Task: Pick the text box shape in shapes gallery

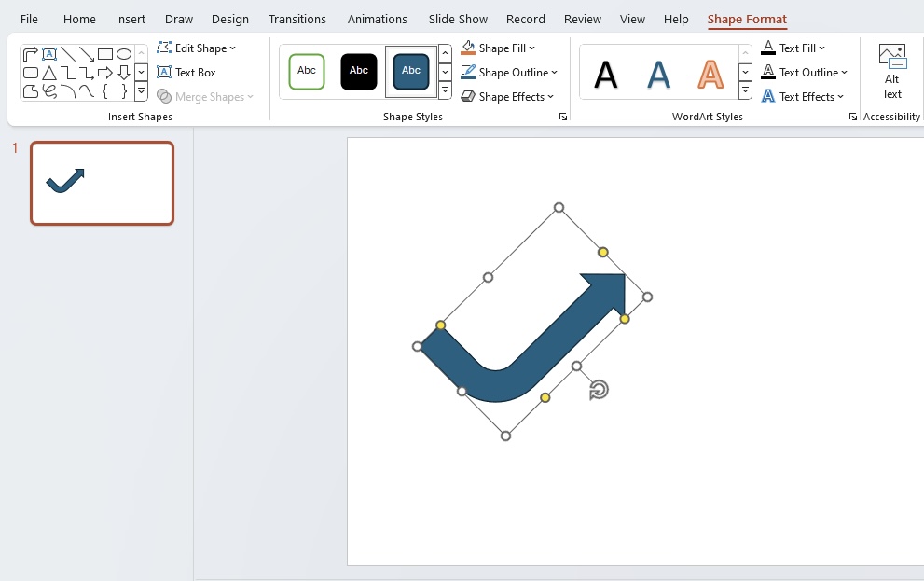Action: [49, 54]
